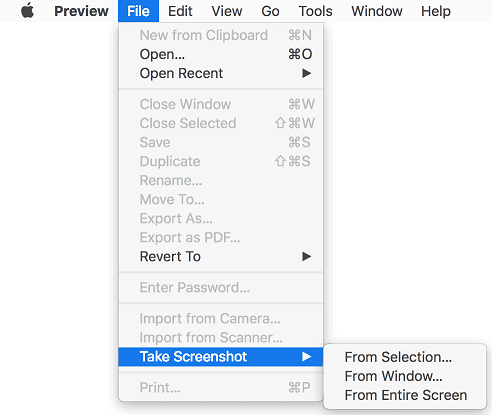The height and width of the screenshot is (415, 492).
Task: Click the greyed Enter Password... item
Action: (221, 287)
